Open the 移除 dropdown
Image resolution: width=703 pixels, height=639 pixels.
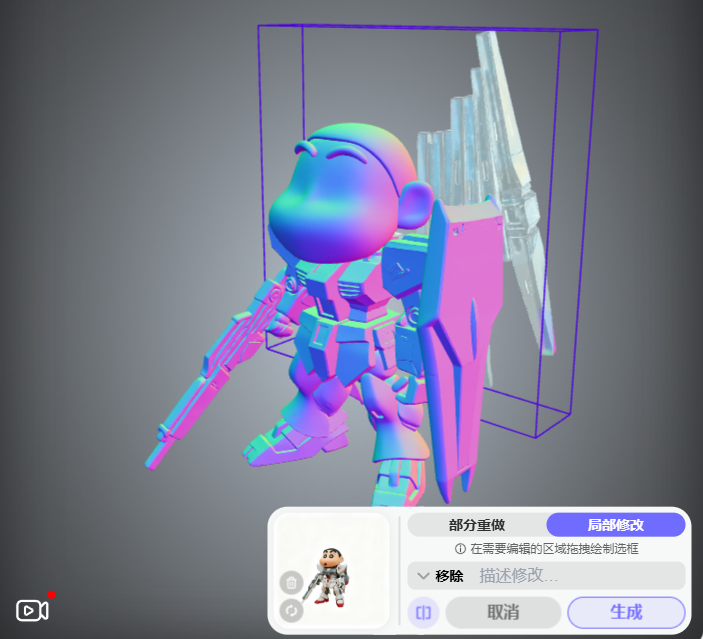(441, 576)
